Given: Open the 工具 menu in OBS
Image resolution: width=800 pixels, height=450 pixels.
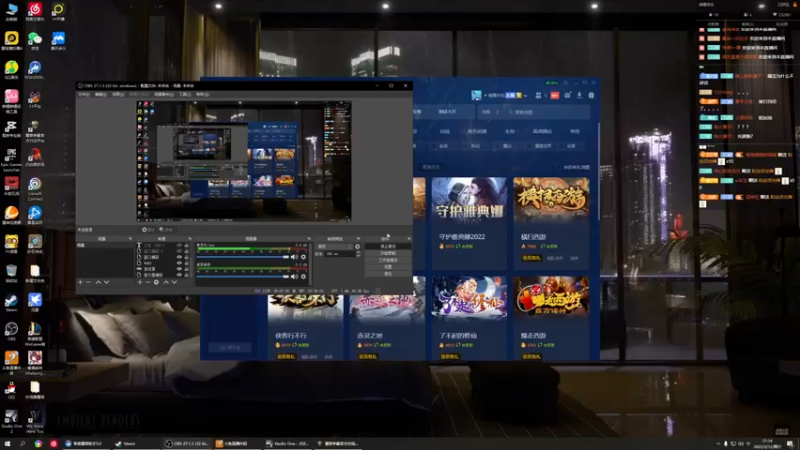Looking at the screenshot, I should [185, 94].
